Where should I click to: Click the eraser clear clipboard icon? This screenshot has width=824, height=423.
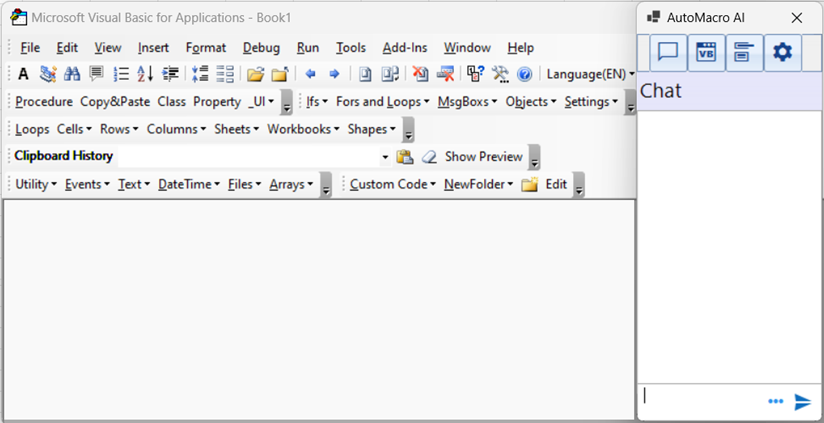(x=429, y=157)
